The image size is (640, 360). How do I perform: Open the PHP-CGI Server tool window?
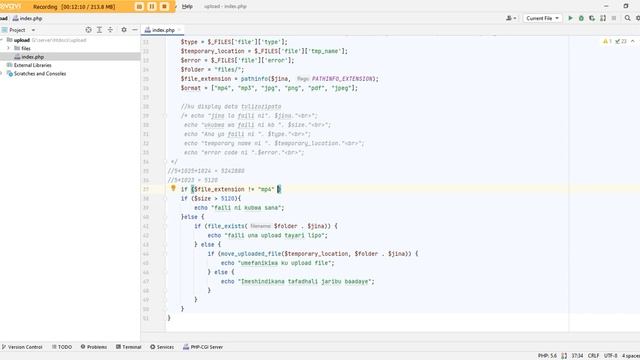coord(203,347)
